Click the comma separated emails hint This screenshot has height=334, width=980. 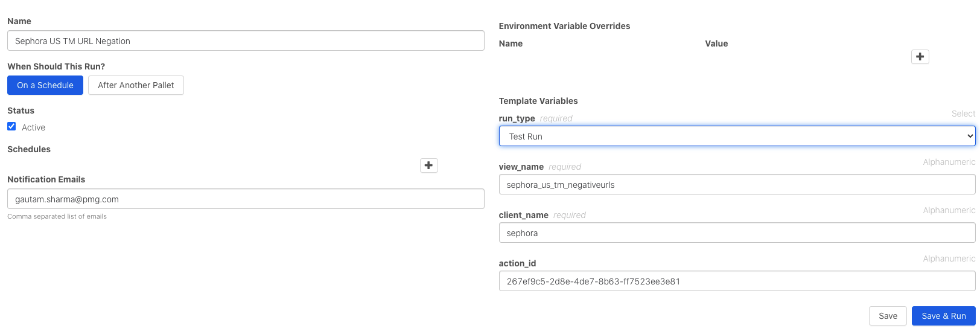[57, 216]
